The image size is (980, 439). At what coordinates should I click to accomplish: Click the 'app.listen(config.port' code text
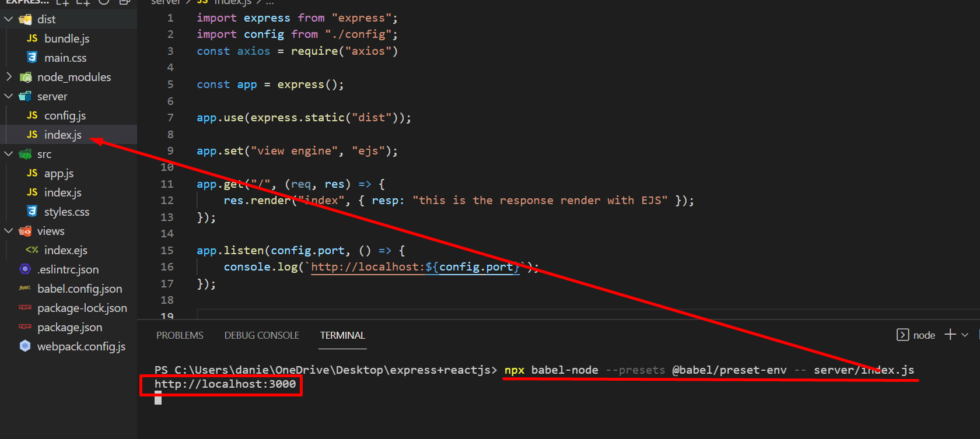tap(270, 251)
